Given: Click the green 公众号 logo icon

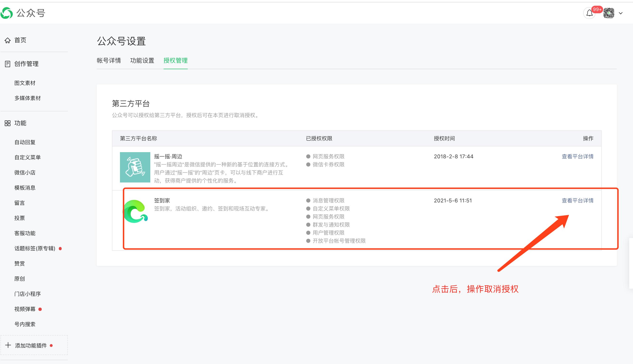Looking at the screenshot, I should coord(6,13).
